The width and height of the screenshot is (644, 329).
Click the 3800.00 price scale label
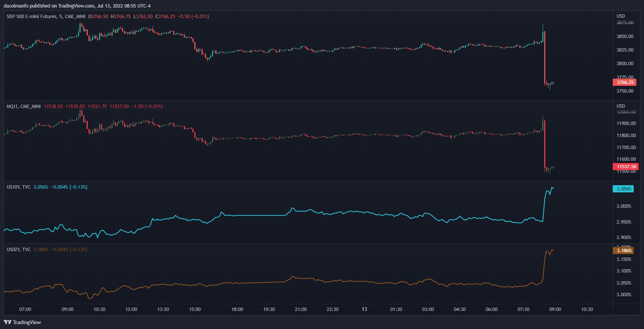(625, 64)
